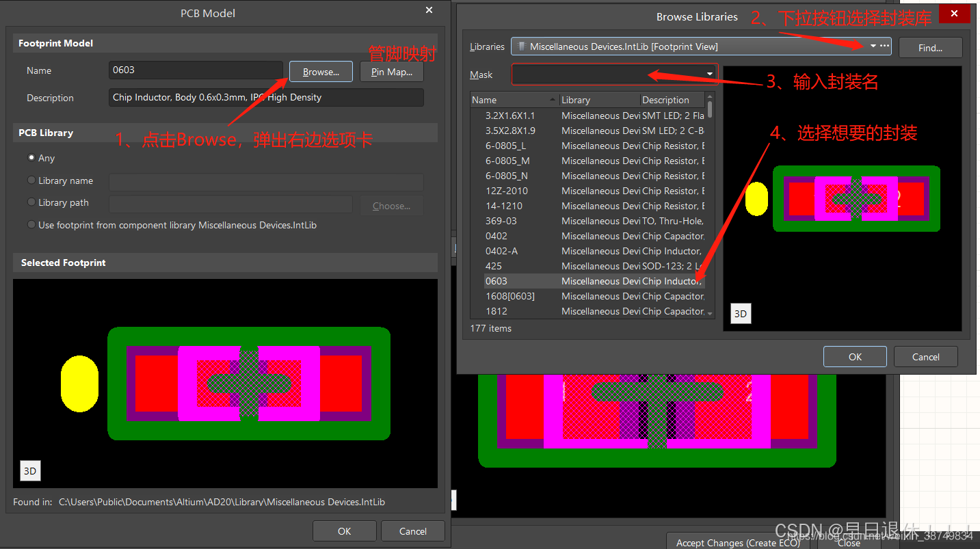Confirm with OK in PCB Model dialog
The image size is (980, 549).
tap(345, 531)
